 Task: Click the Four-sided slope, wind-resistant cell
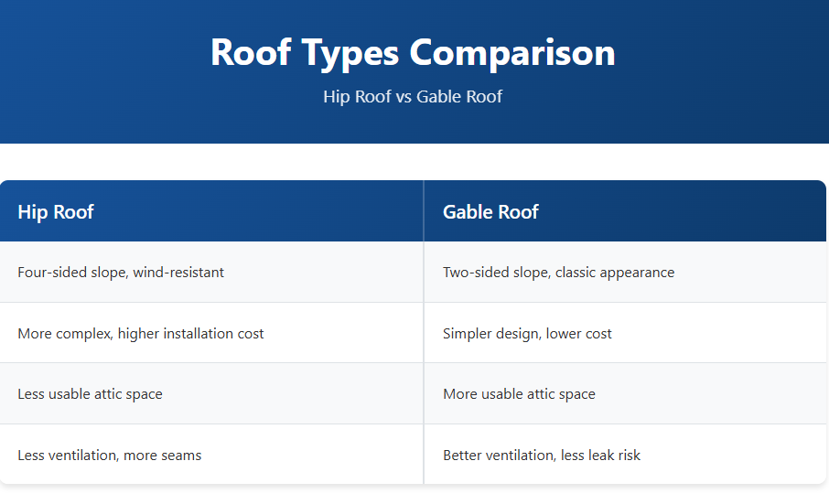point(121,273)
